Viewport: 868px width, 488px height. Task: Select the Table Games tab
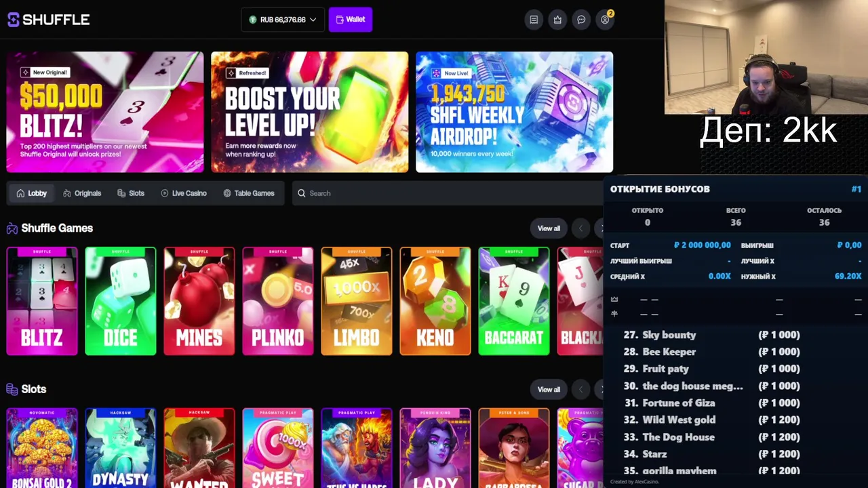[x=249, y=193]
